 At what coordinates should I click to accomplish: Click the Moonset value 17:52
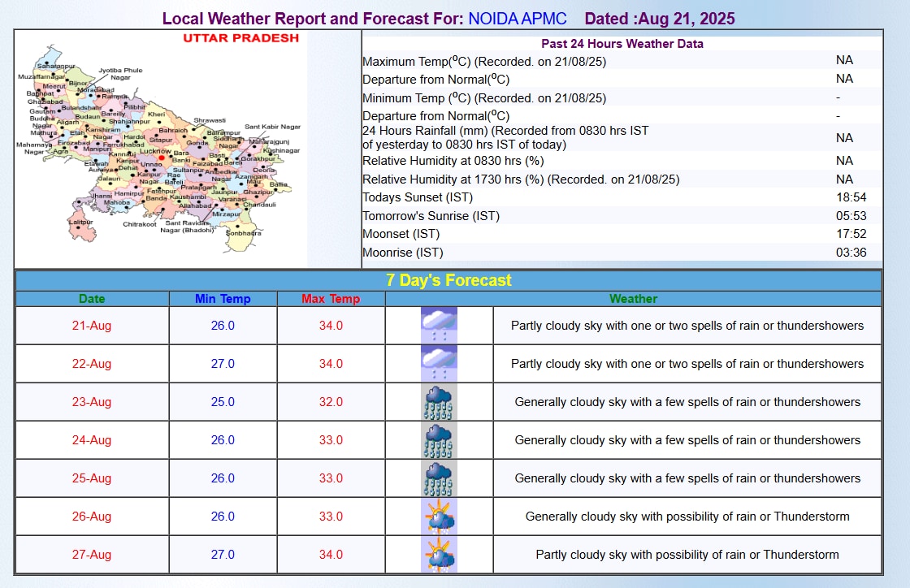[851, 234]
